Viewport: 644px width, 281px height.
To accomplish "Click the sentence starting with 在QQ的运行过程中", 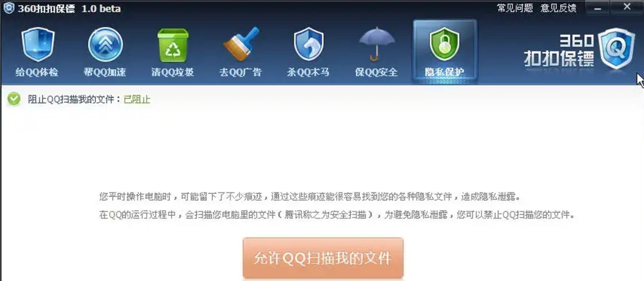I will (x=336, y=215).
